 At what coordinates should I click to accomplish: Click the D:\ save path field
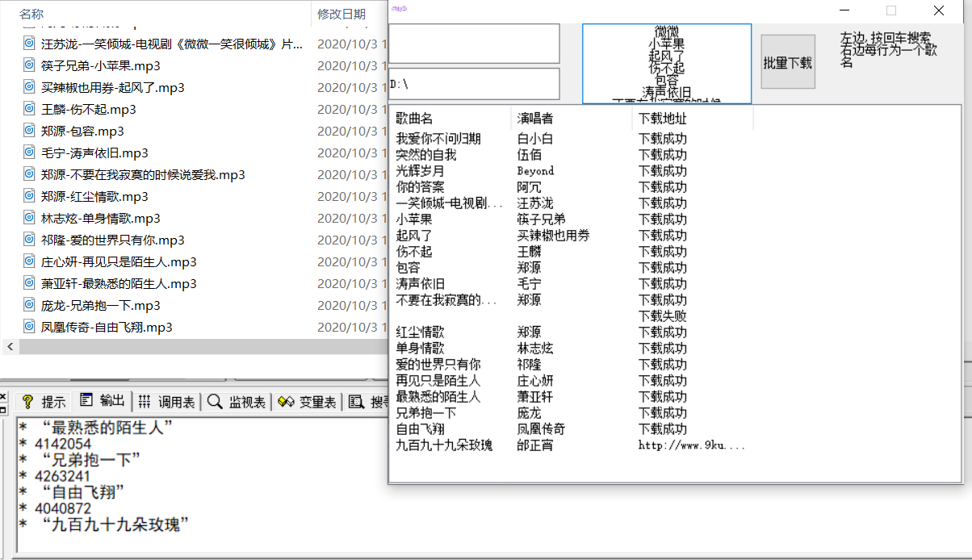474,84
